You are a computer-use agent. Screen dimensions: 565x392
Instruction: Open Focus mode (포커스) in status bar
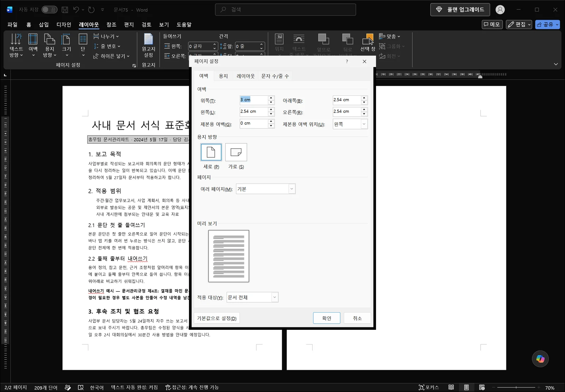coord(429,387)
